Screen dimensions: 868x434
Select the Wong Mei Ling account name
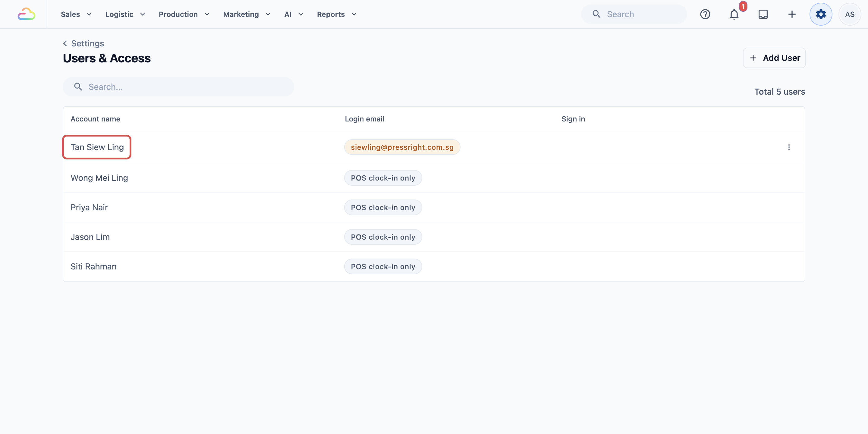click(x=99, y=178)
